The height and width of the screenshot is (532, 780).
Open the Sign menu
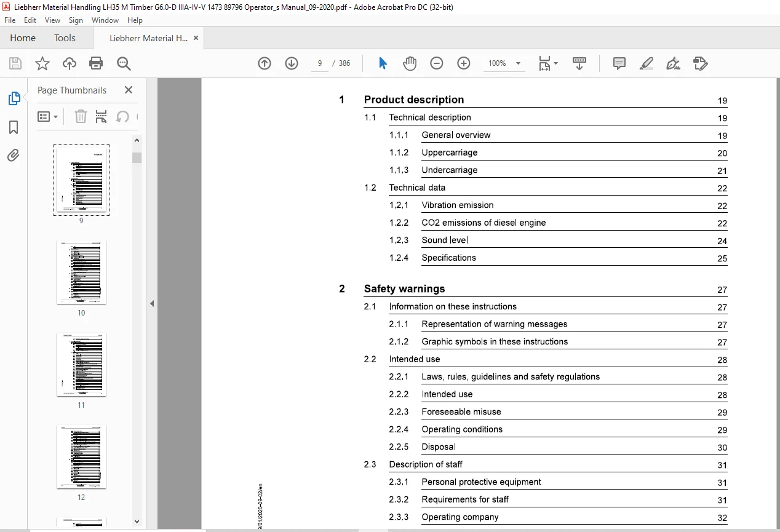(x=76, y=20)
